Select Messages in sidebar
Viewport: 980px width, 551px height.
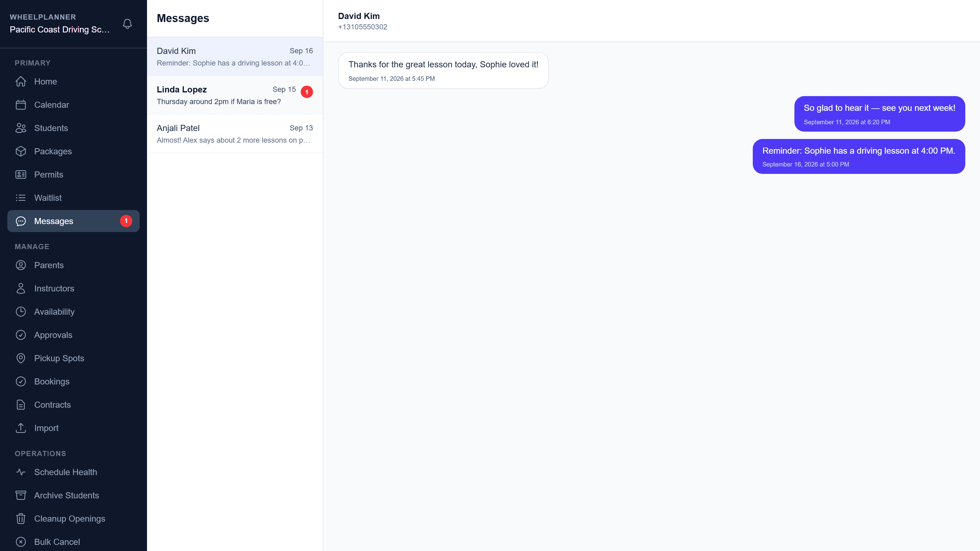[73, 221]
